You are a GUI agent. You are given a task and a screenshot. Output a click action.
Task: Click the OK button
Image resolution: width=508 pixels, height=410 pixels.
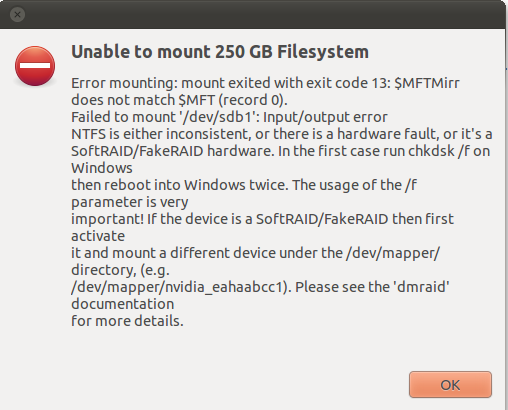point(450,384)
